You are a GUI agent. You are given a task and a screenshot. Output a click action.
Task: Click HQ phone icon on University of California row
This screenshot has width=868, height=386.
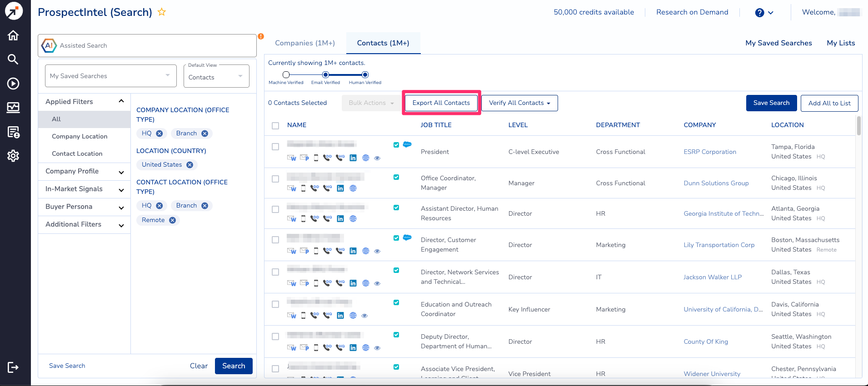coord(327,316)
